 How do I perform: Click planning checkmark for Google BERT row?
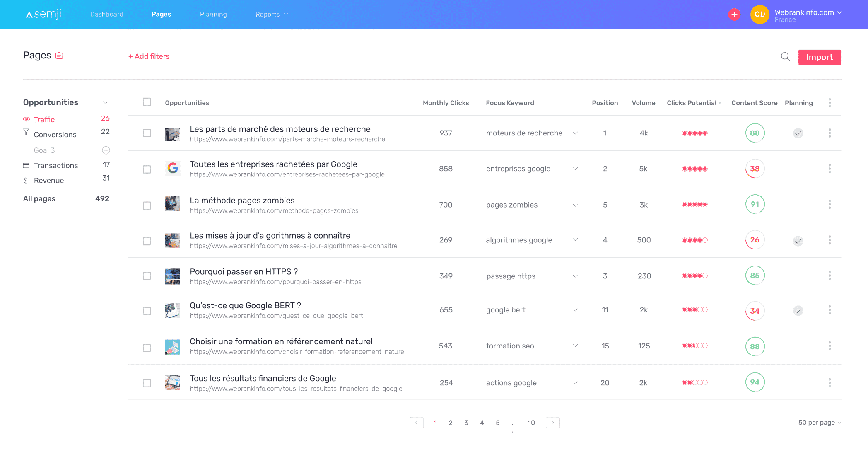[798, 310]
